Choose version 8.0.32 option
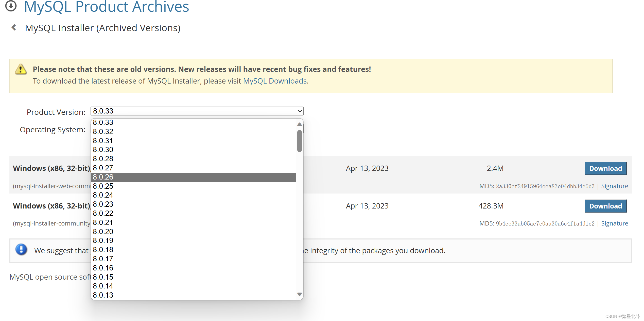Viewport: 644px width, 321px height. [x=103, y=132]
